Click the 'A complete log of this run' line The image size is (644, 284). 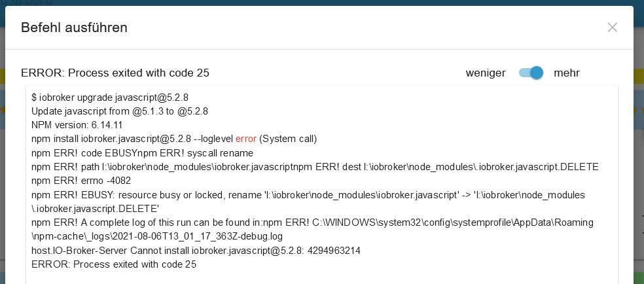(x=312, y=222)
